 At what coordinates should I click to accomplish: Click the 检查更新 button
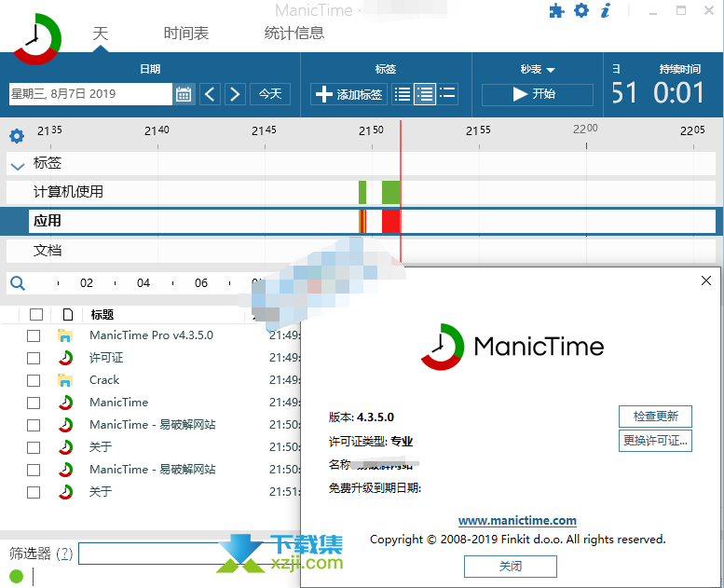655,417
